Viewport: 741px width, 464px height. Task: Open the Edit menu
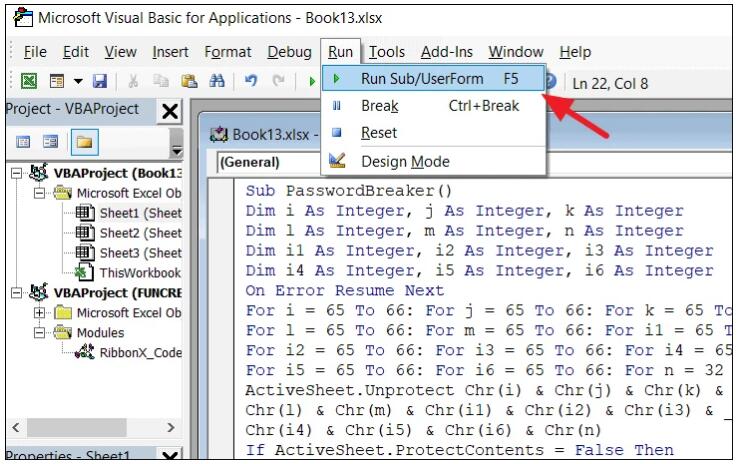pos(76,52)
